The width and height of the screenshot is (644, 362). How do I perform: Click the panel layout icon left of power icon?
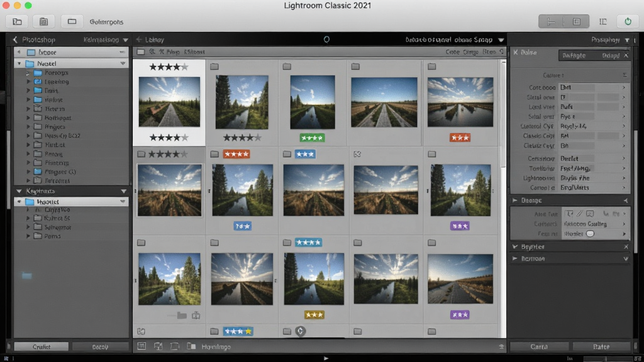pos(602,21)
